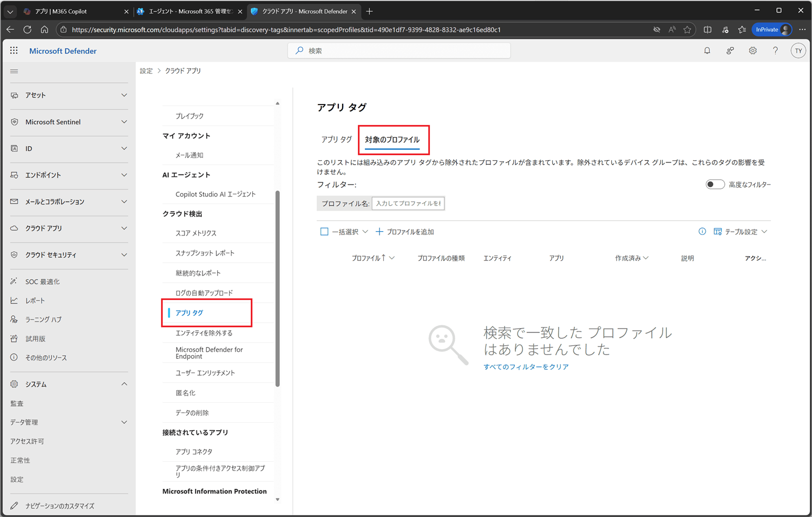Click the browser address bar URL
Image resolution: width=812 pixels, height=517 pixels.
[286, 30]
